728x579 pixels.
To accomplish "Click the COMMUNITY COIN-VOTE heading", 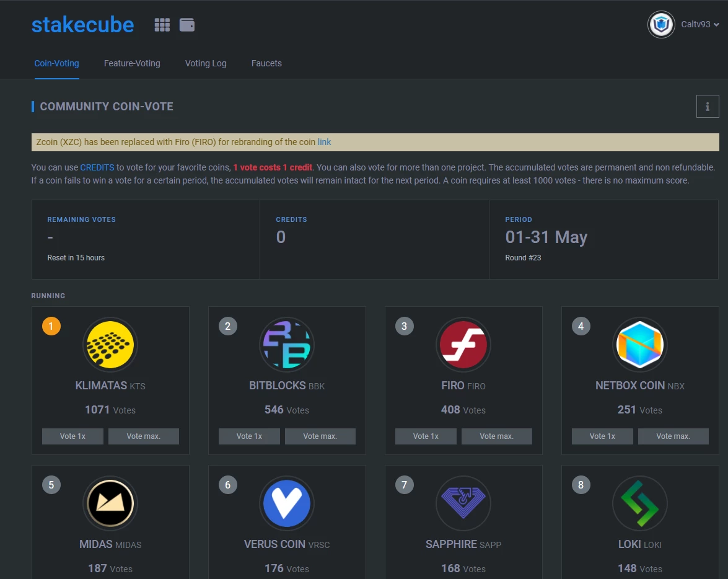I will [x=107, y=107].
